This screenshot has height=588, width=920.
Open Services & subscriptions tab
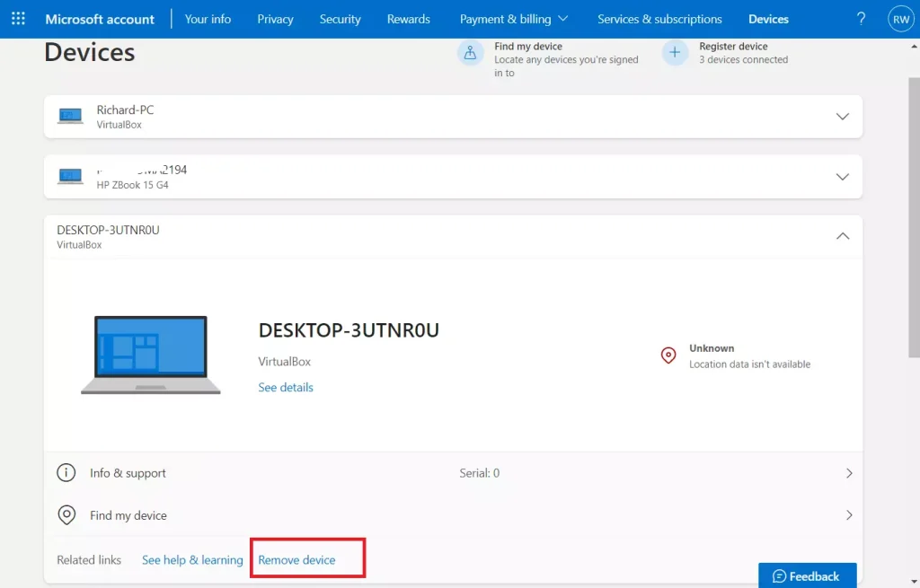(659, 19)
